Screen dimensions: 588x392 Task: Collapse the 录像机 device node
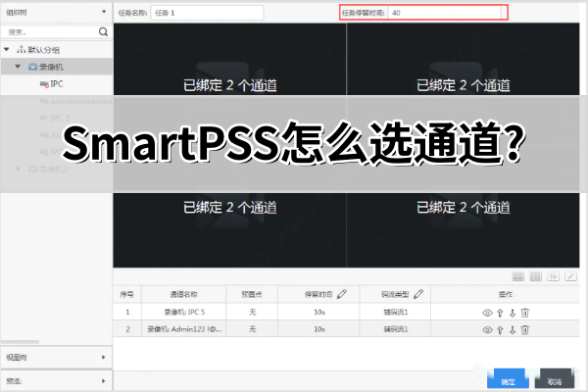pyautogui.click(x=20, y=67)
